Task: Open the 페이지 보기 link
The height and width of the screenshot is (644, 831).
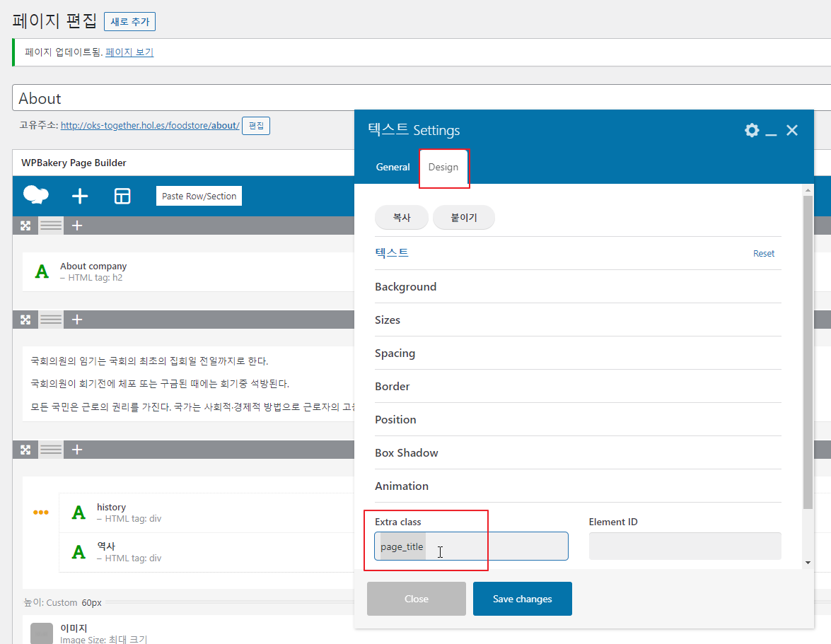Action: [129, 52]
